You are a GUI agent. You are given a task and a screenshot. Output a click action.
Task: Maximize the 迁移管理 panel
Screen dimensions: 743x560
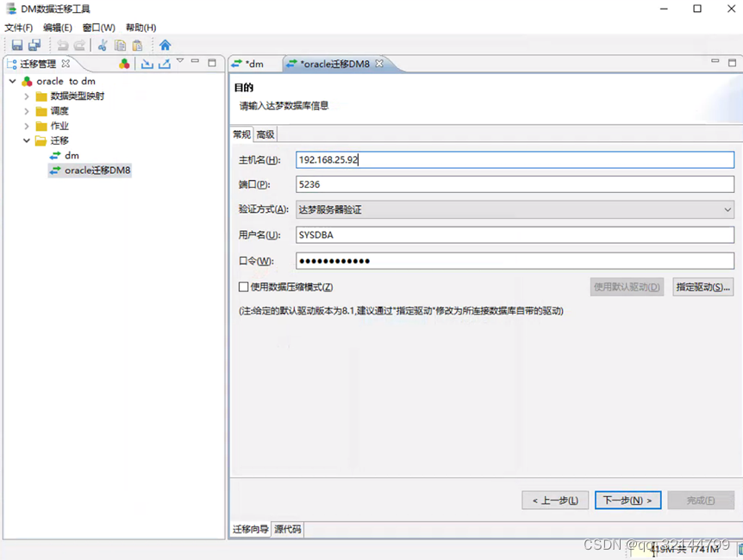click(212, 63)
